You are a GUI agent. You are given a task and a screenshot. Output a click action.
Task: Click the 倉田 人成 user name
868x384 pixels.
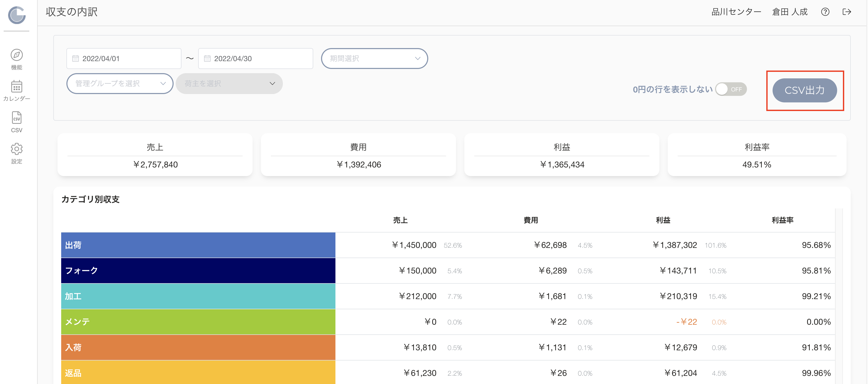[x=790, y=12]
